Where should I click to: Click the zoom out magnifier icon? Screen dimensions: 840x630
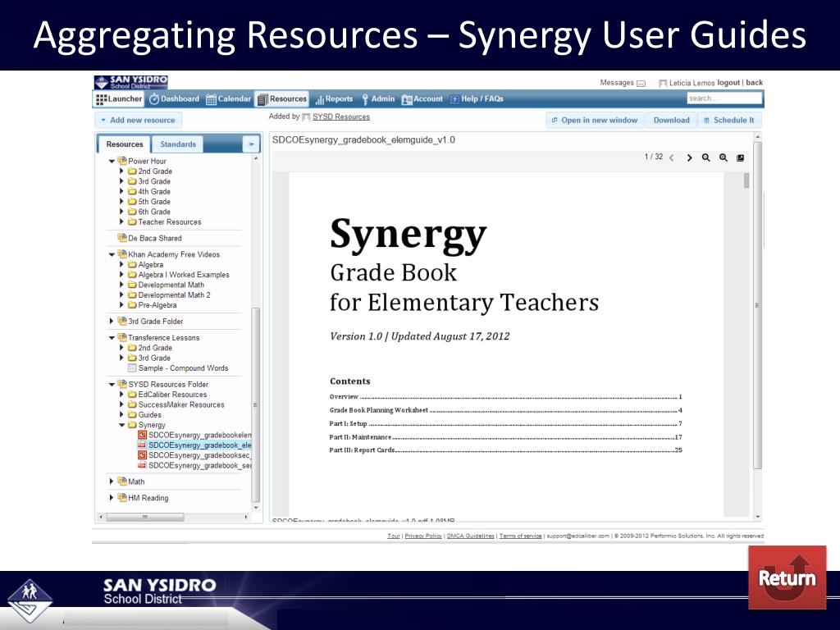point(706,157)
